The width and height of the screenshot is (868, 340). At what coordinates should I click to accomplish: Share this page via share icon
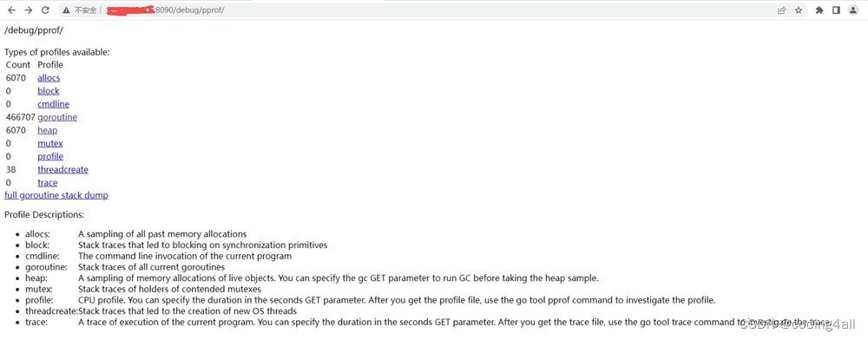[782, 10]
